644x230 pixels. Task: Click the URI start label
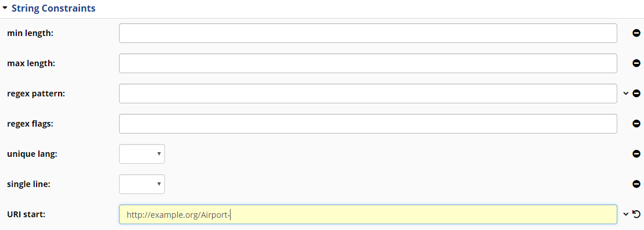coord(26,214)
